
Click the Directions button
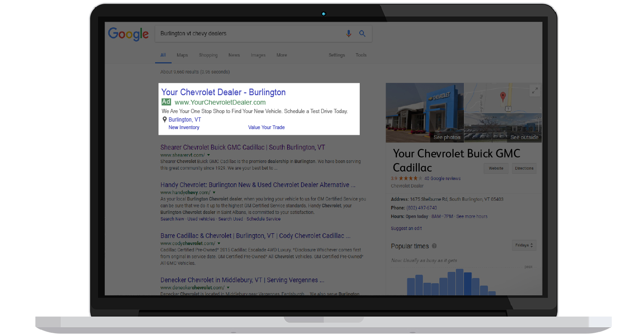tap(524, 168)
